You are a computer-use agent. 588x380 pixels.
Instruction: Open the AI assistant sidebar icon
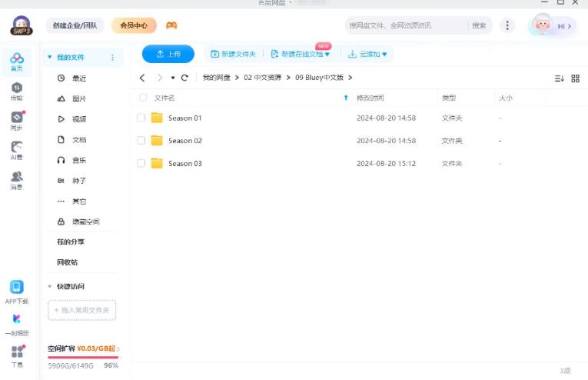pos(16,151)
